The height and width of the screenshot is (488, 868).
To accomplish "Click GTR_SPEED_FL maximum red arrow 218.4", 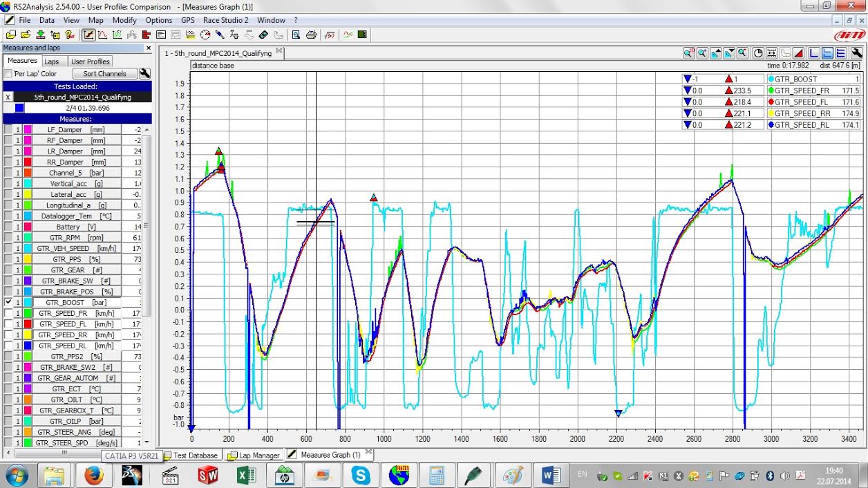I will [x=728, y=102].
